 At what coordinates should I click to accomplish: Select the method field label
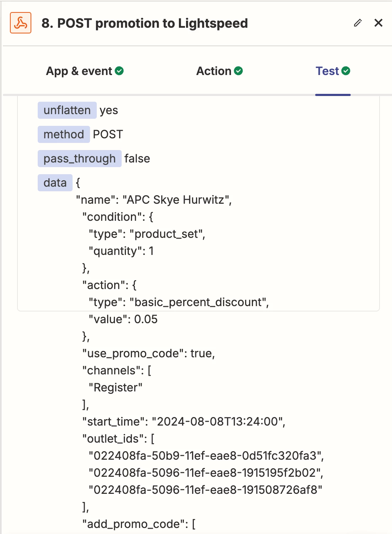[64, 134]
